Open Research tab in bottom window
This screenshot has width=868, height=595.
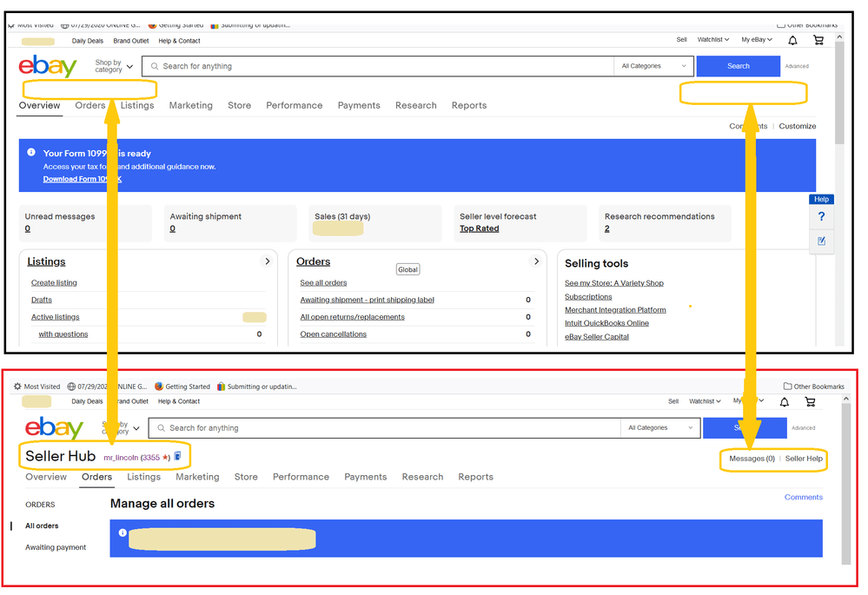(x=422, y=477)
